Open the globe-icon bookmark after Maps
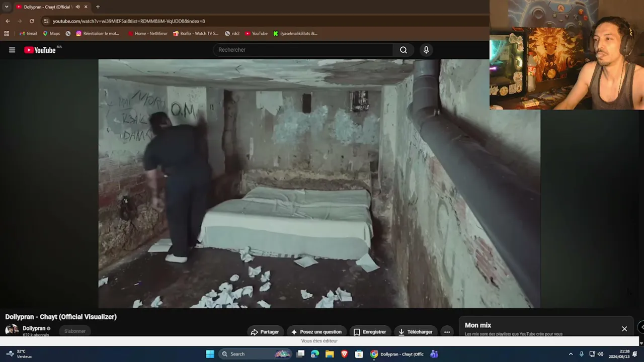Screen dimensions: 644x362 click(x=68, y=34)
